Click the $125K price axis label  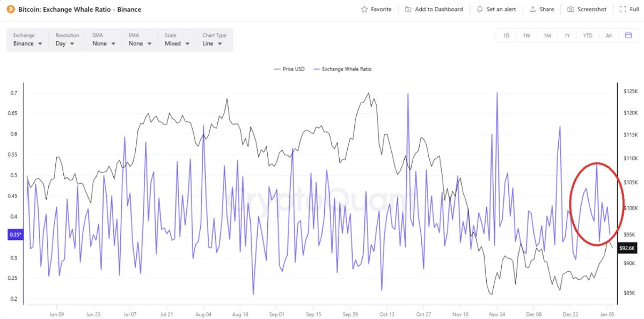(x=630, y=92)
